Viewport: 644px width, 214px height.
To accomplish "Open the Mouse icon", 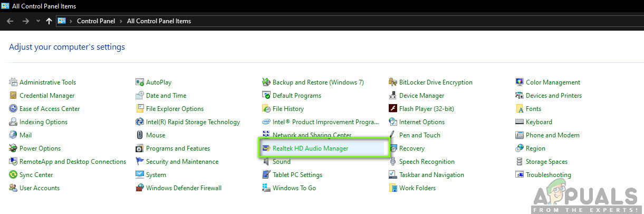I will [x=140, y=135].
